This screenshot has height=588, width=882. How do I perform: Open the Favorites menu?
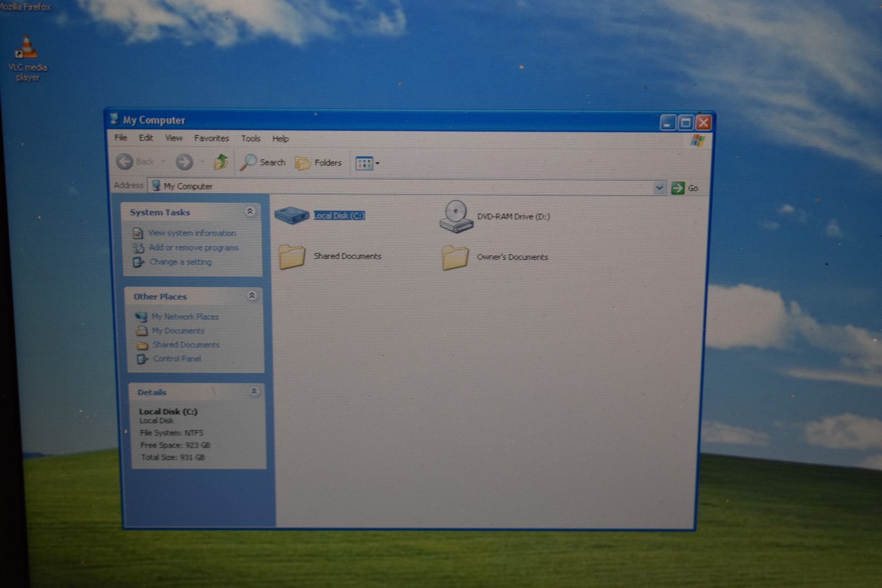(x=211, y=138)
